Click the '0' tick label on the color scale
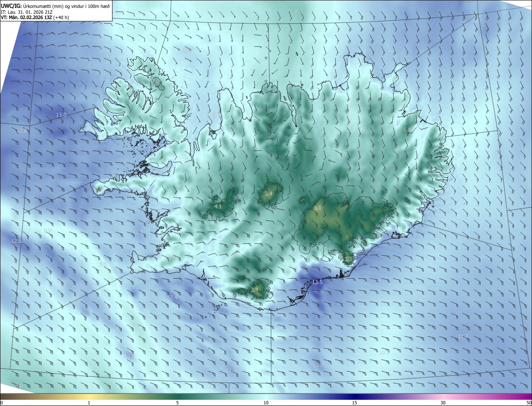Viewport: 532px width, 406px height. coord(1,403)
